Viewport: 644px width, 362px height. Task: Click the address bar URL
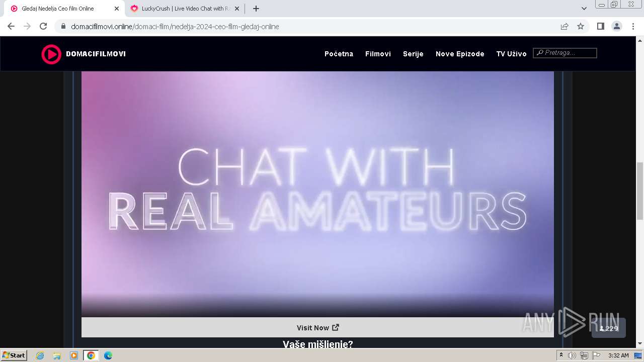pyautogui.click(x=175, y=27)
